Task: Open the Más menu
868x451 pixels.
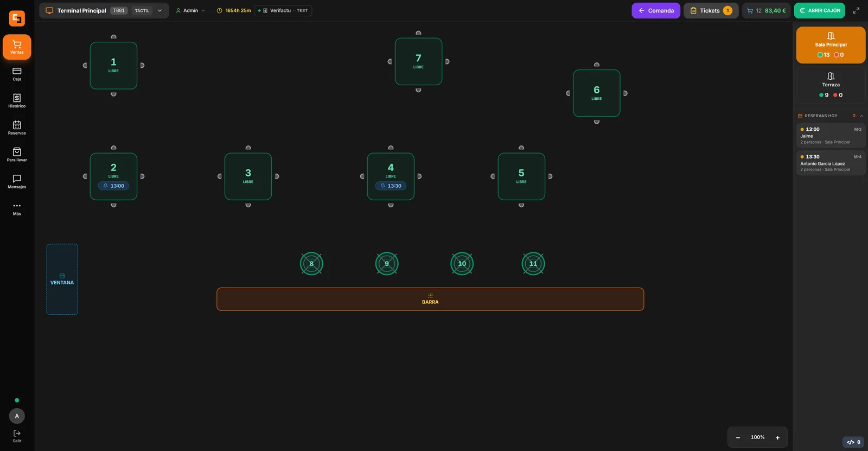Action: point(17,209)
